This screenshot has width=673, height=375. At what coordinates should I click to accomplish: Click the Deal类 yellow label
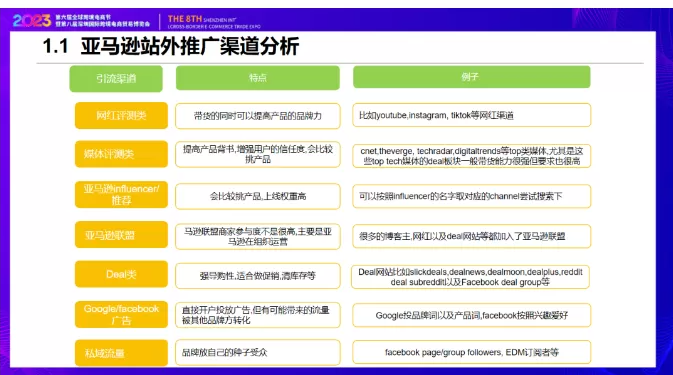click(121, 274)
